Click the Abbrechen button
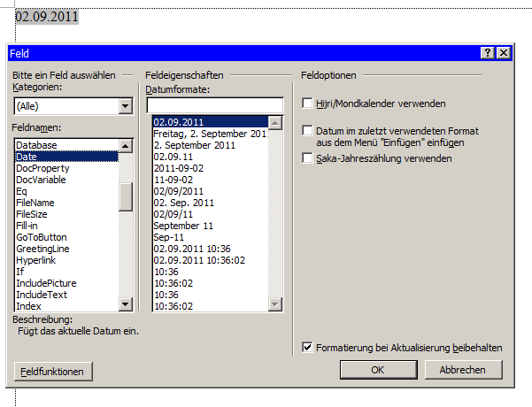The height and width of the screenshot is (407, 532). (x=462, y=370)
